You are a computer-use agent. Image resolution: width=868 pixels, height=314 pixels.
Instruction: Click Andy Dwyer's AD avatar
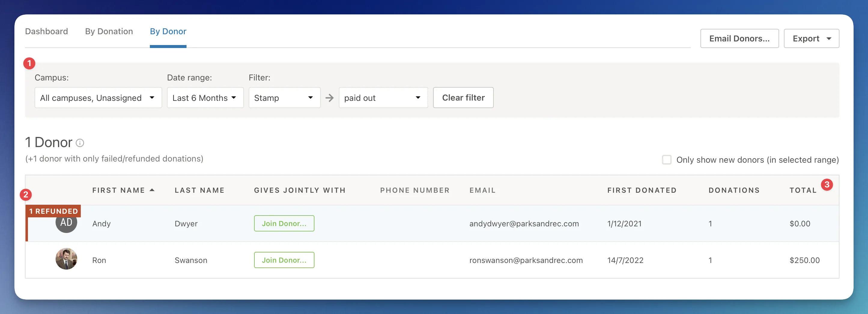click(x=66, y=224)
